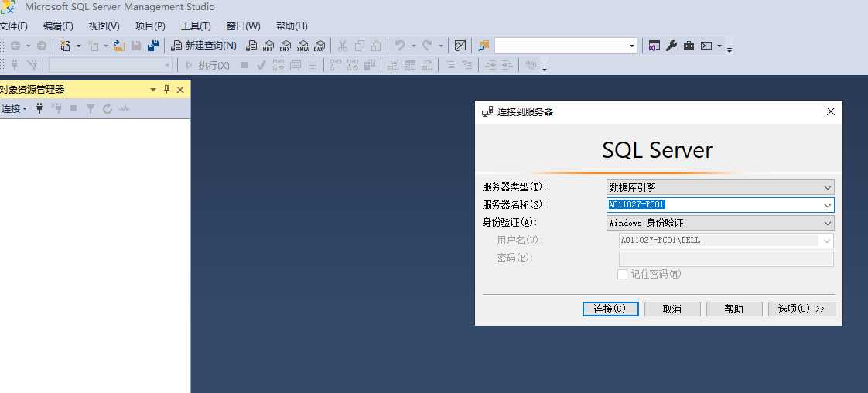Click the 密码 input field
The image size is (868, 393).
pos(726,258)
